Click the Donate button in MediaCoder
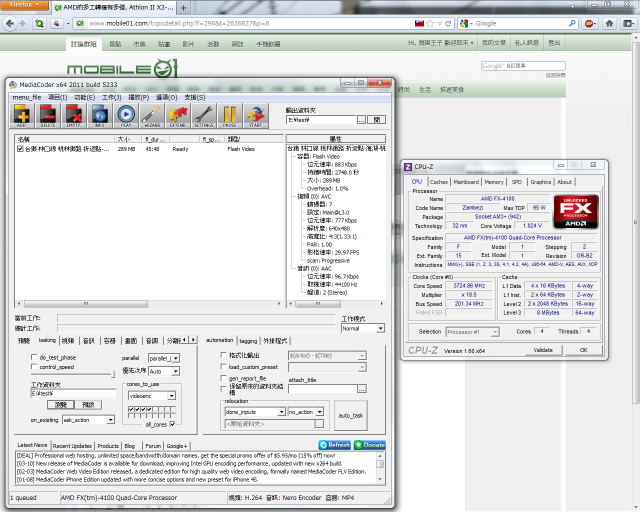 (x=370, y=445)
